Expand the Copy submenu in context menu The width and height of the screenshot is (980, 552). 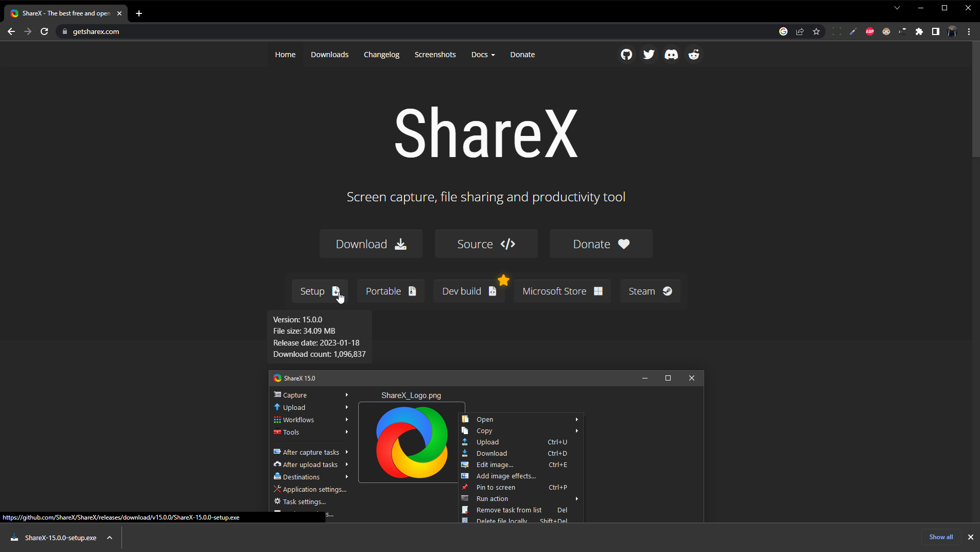click(x=484, y=430)
